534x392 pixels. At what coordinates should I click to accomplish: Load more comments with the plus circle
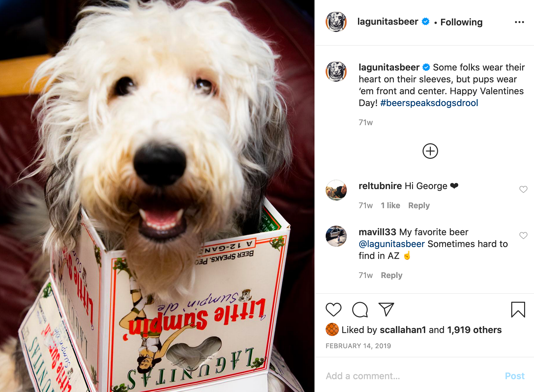pos(430,151)
